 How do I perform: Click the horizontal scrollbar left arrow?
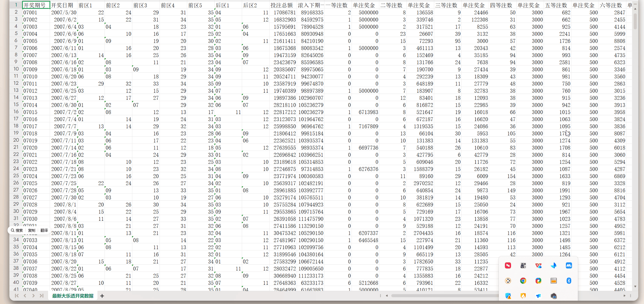[x=387, y=295]
